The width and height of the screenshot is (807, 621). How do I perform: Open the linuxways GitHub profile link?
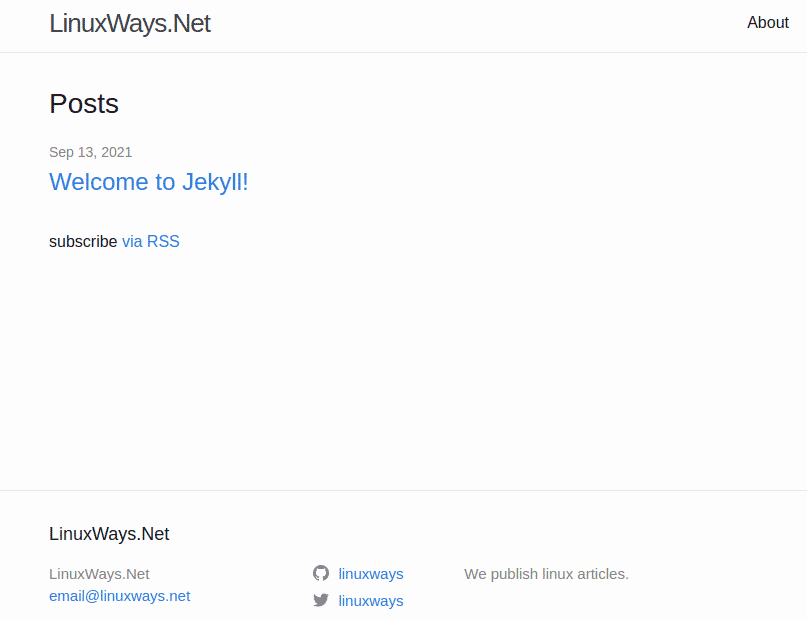371,574
